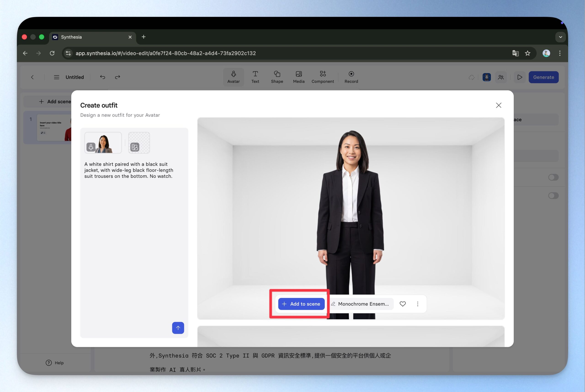Click Add to scene button

pyautogui.click(x=301, y=304)
